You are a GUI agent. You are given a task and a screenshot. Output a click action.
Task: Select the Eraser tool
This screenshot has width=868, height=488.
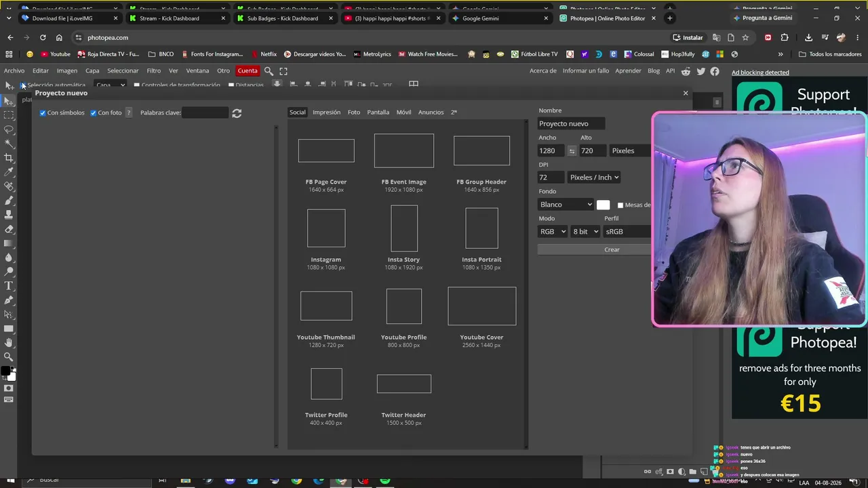click(x=9, y=229)
